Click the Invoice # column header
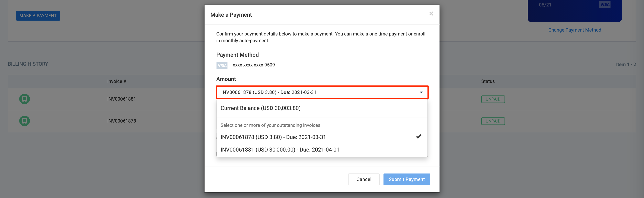Screen dimensions: 644x198 117,81
